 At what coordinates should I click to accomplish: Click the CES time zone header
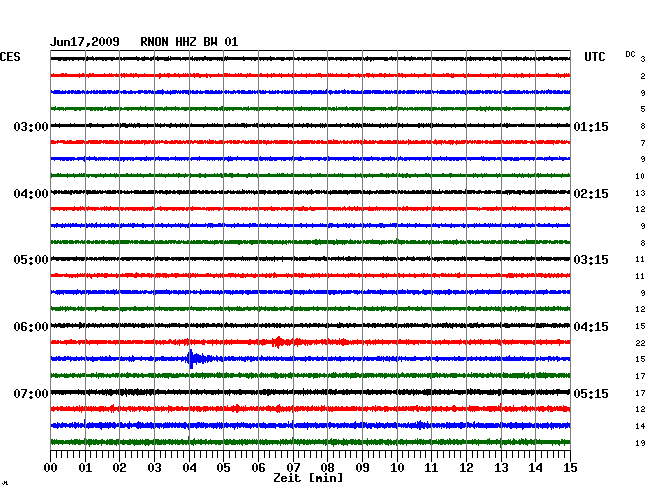[x=10, y=57]
